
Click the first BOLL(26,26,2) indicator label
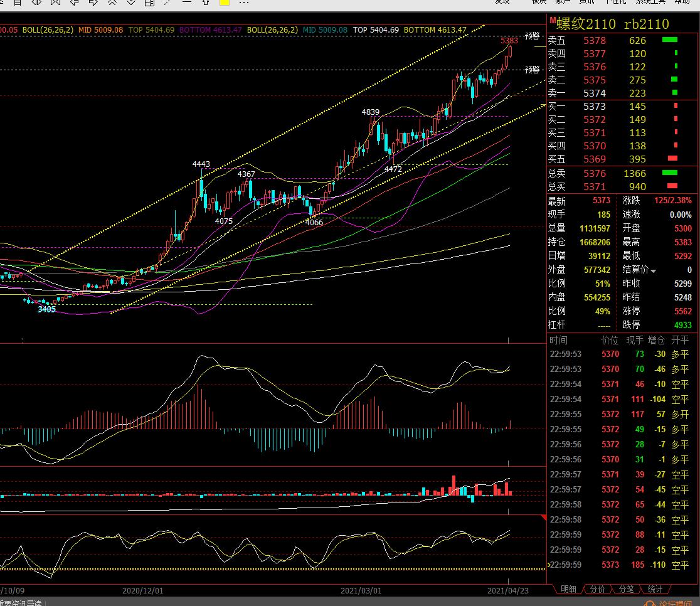(x=48, y=30)
